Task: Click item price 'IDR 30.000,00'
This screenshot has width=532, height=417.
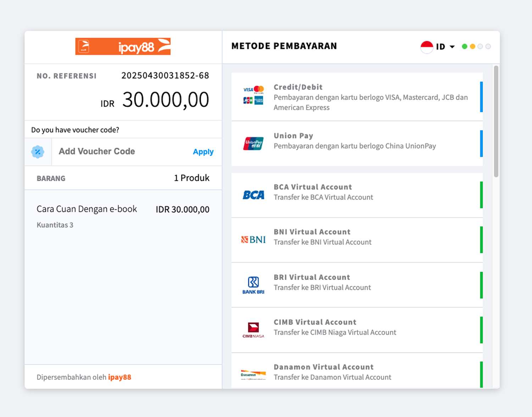Action: click(183, 209)
